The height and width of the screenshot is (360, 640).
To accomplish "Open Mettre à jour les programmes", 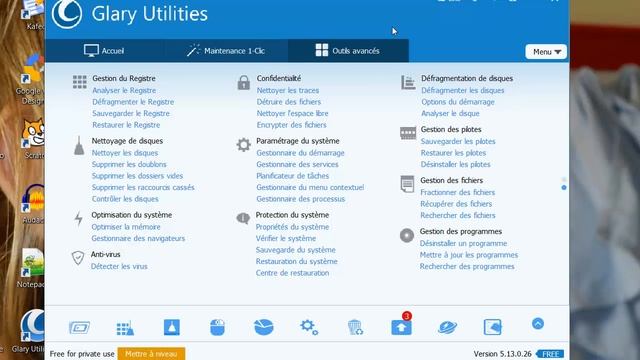I will [x=469, y=255].
